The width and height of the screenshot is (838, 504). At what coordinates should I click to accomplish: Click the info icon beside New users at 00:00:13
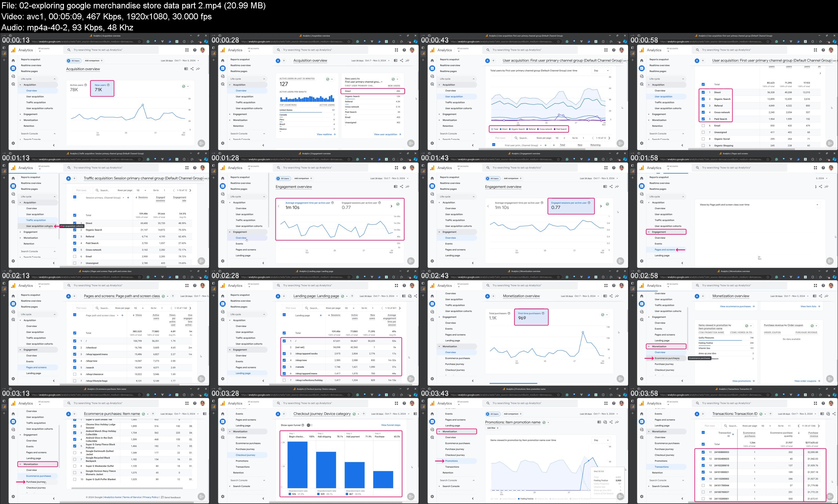(108, 85)
